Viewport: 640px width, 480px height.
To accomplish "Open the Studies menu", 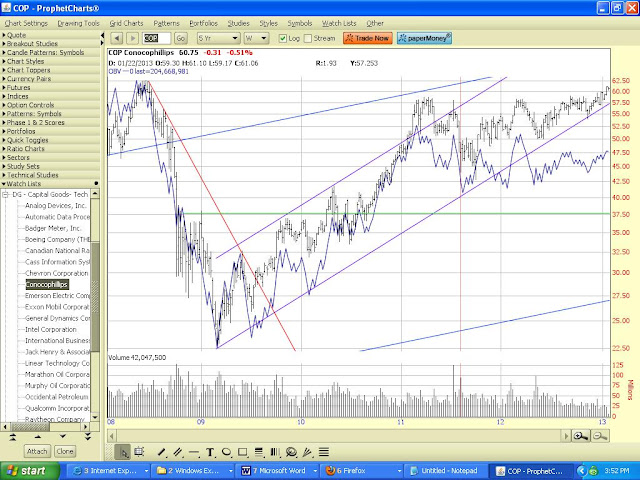I will click(x=238, y=23).
